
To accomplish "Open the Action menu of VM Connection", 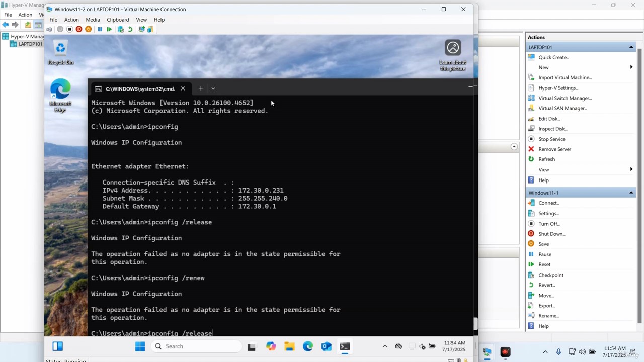I will point(71,20).
